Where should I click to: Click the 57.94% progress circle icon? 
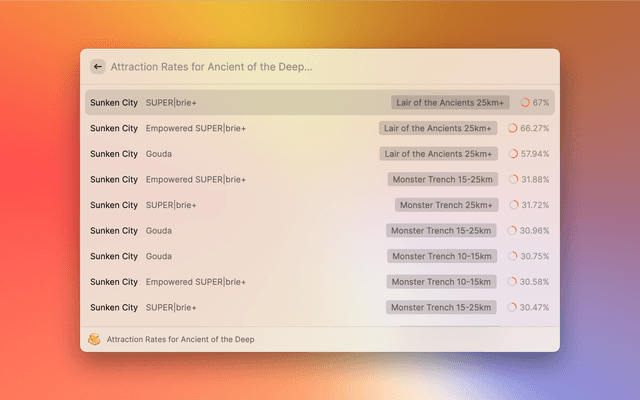tap(513, 154)
